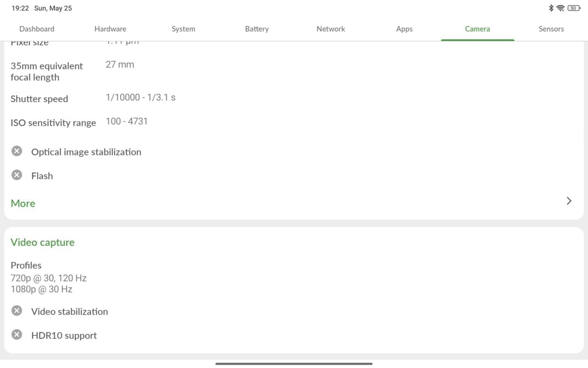Tap the Video capture heading
This screenshot has height=368, width=588.
(42, 242)
